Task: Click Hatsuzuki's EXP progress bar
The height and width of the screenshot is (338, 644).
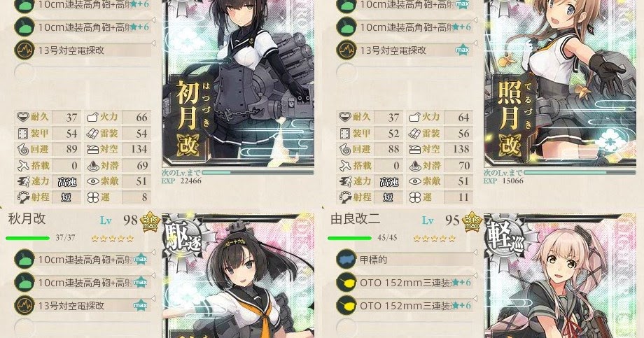Action: 258,172
